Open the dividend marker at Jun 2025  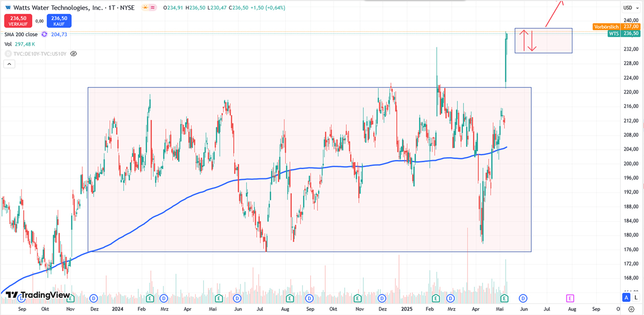click(x=523, y=298)
